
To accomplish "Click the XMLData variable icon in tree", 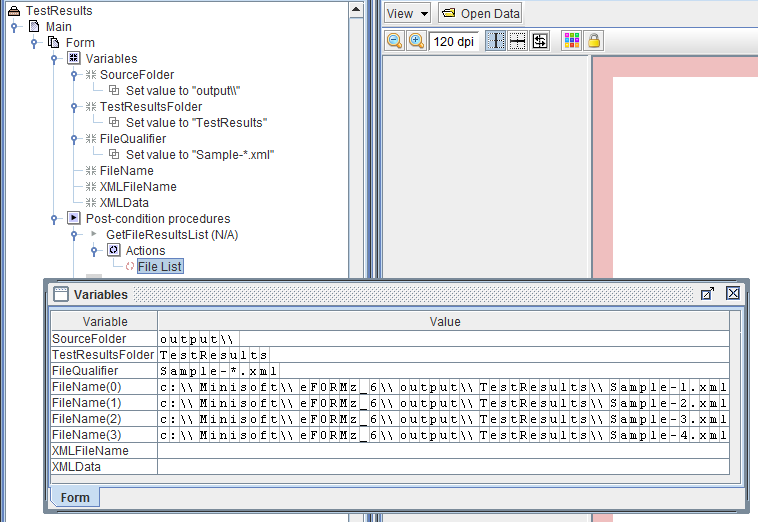I will (91, 203).
